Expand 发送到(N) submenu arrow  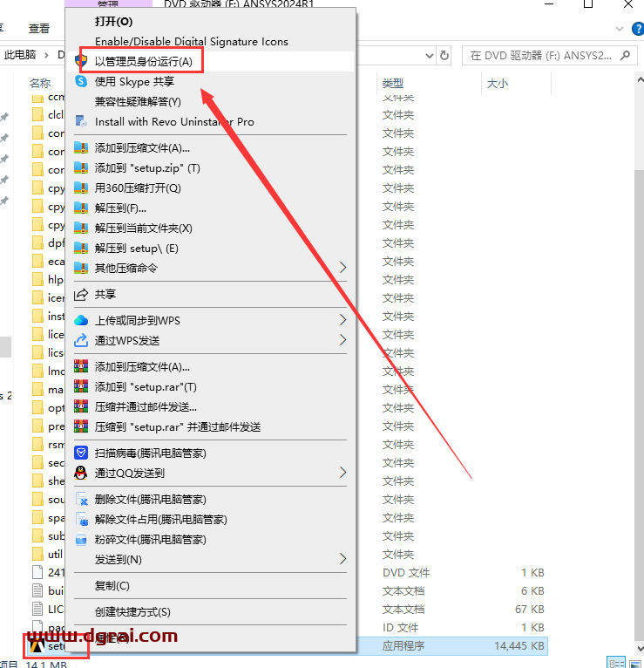(342, 558)
